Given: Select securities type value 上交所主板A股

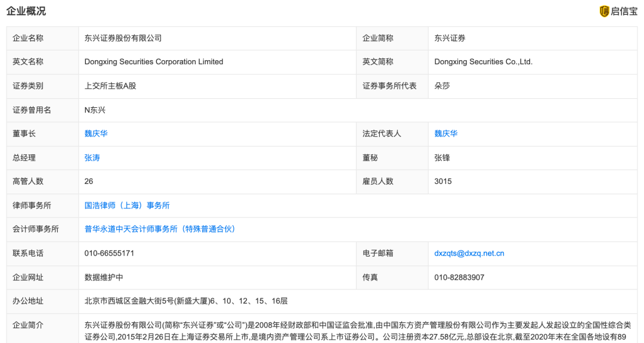Looking at the screenshot, I should point(110,86).
